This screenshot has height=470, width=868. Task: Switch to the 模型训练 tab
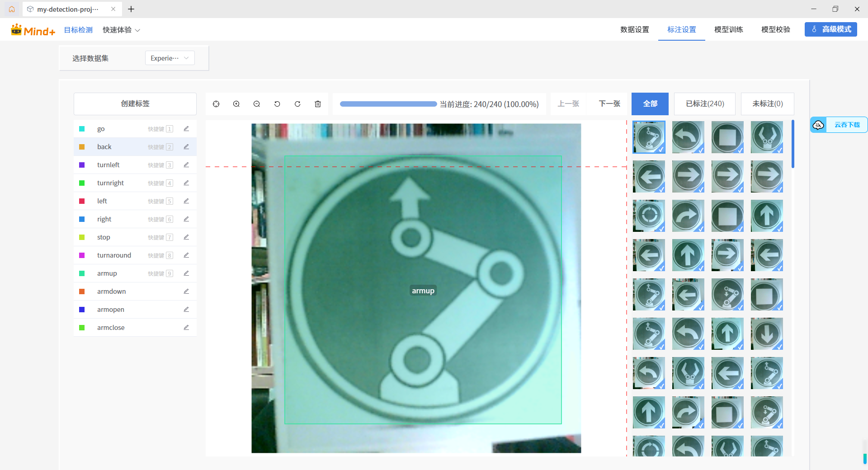728,29
